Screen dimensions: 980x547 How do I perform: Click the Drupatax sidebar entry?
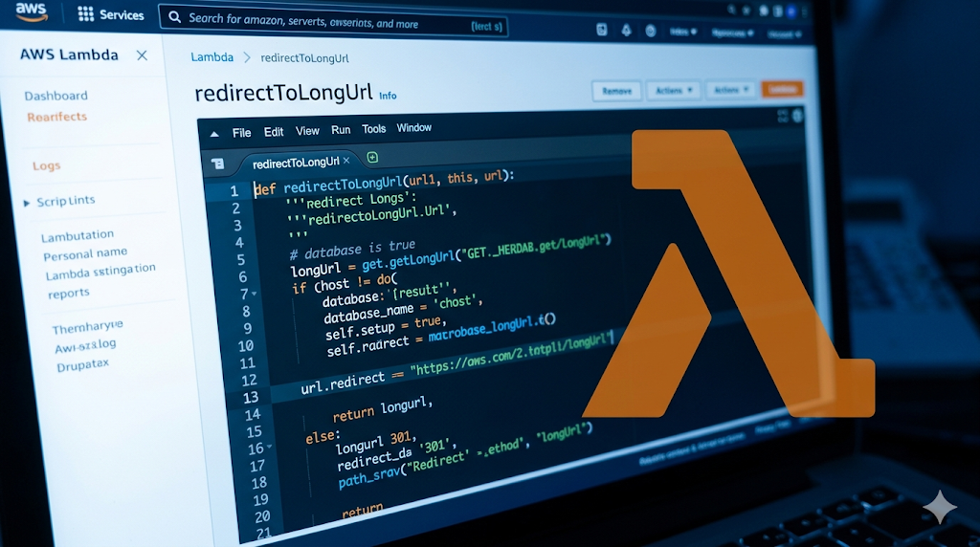pyautogui.click(x=82, y=364)
